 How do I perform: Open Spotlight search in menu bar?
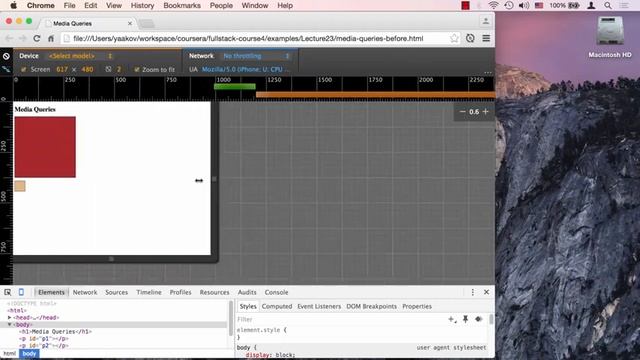point(608,6)
